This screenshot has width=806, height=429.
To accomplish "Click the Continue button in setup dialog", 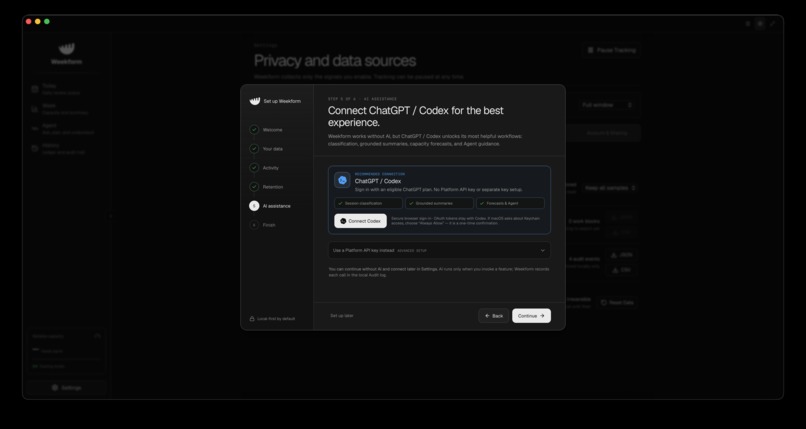I will pos(531,316).
